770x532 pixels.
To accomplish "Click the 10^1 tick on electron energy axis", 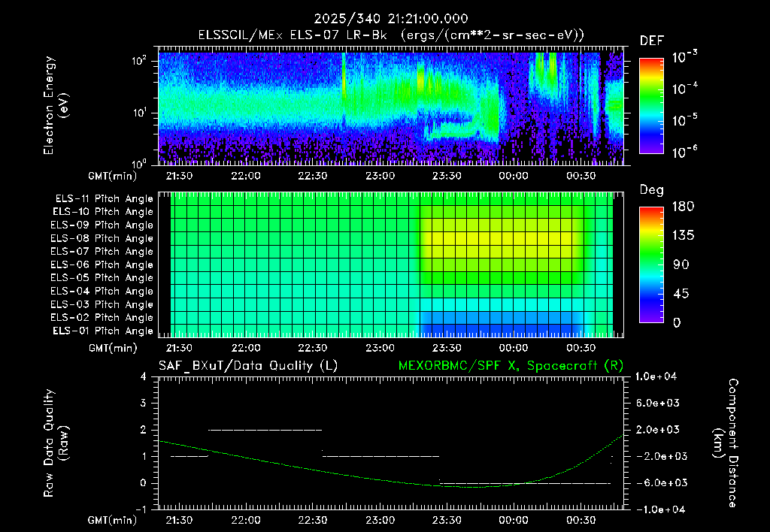I will pos(139,113).
